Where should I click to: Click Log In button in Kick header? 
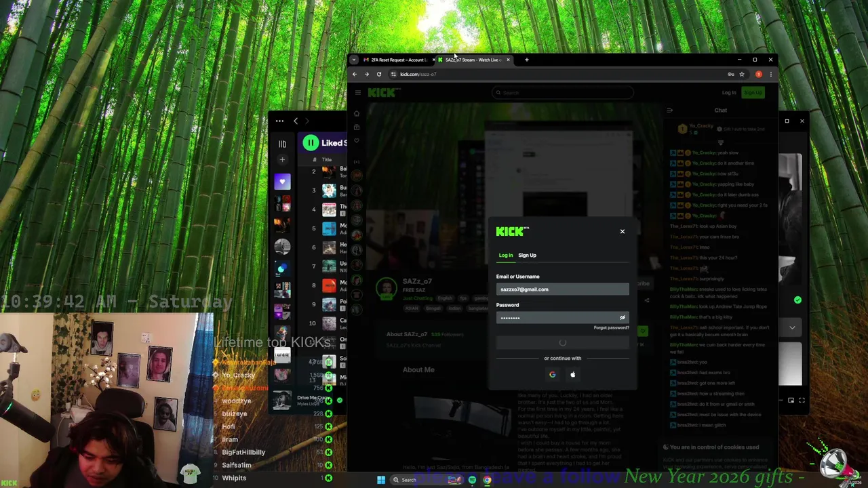coord(729,93)
